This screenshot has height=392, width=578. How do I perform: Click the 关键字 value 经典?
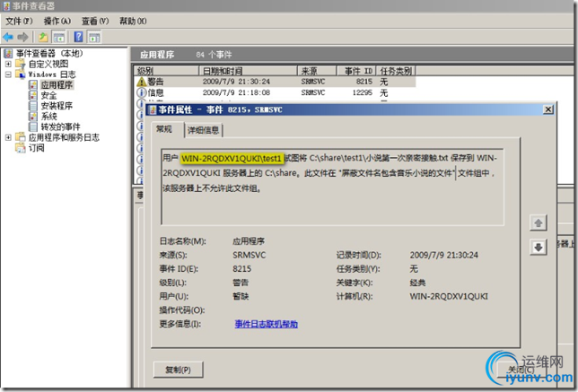tap(417, 283)
